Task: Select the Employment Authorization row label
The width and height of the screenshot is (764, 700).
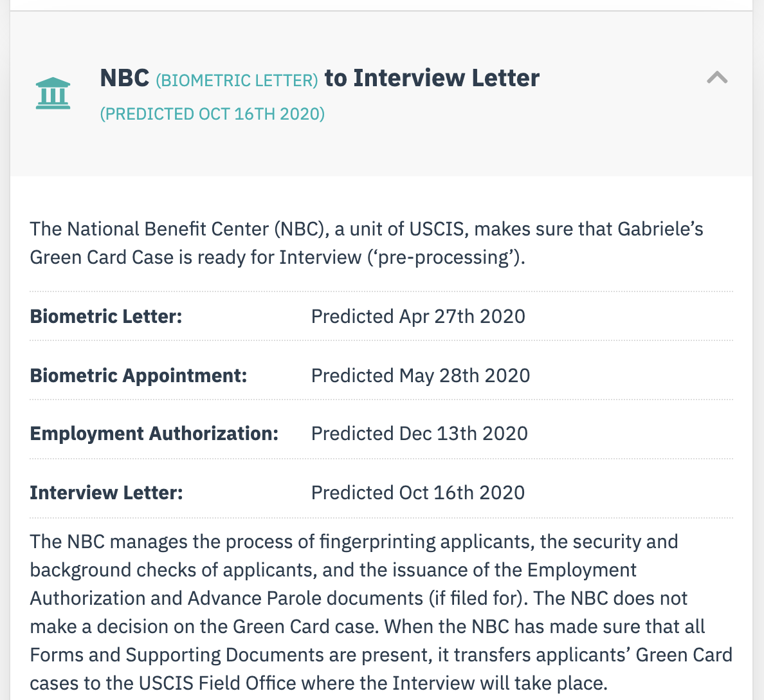Action: tap(154, 434)
